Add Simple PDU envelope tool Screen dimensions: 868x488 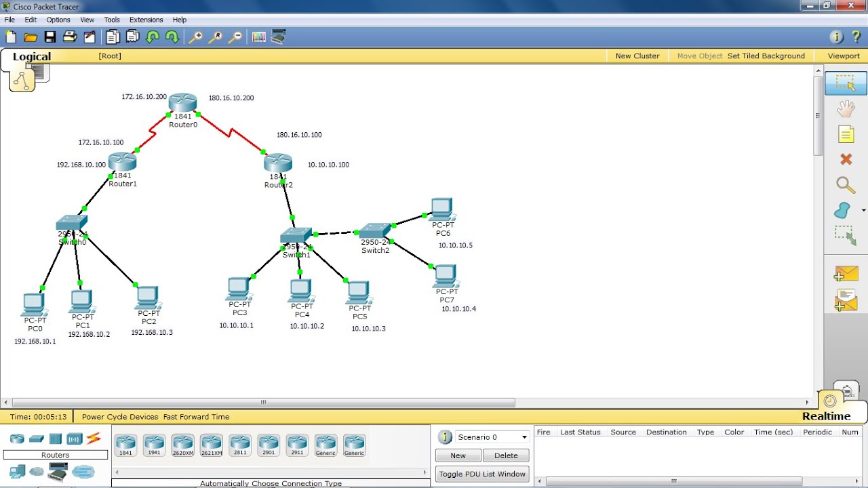[x=846, y=273]
